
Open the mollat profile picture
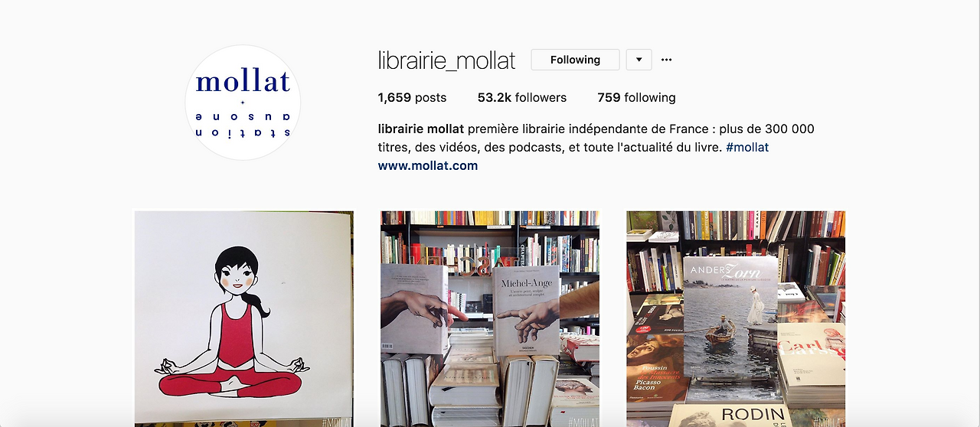[243, 103]
